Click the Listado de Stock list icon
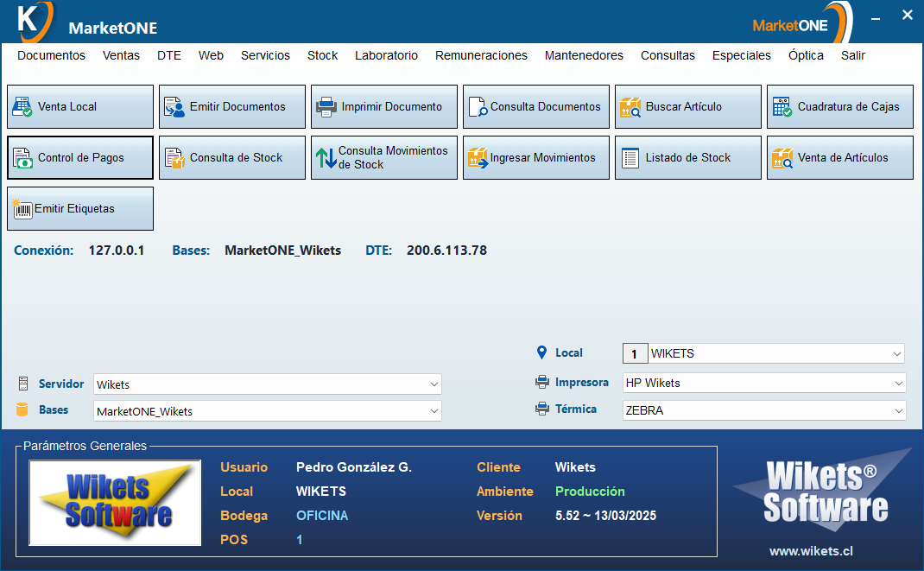Viewport: 924px width, 571px height. pos(630,158)
